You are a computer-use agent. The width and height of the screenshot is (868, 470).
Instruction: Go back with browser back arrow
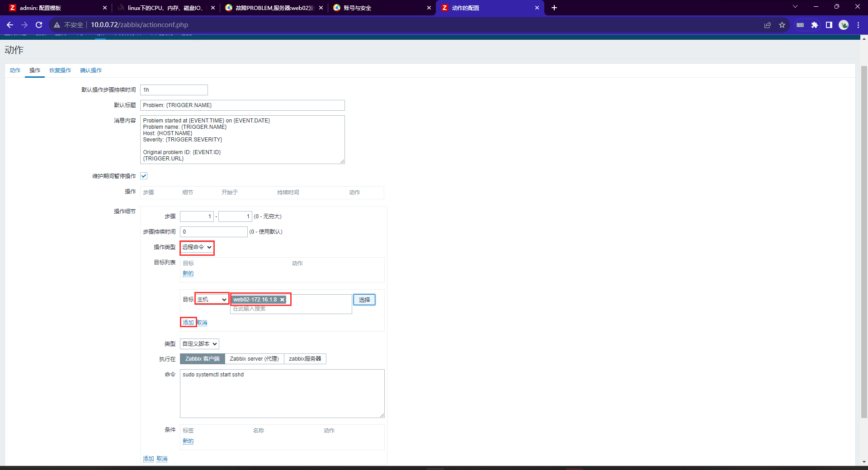[x=10, y=25]
